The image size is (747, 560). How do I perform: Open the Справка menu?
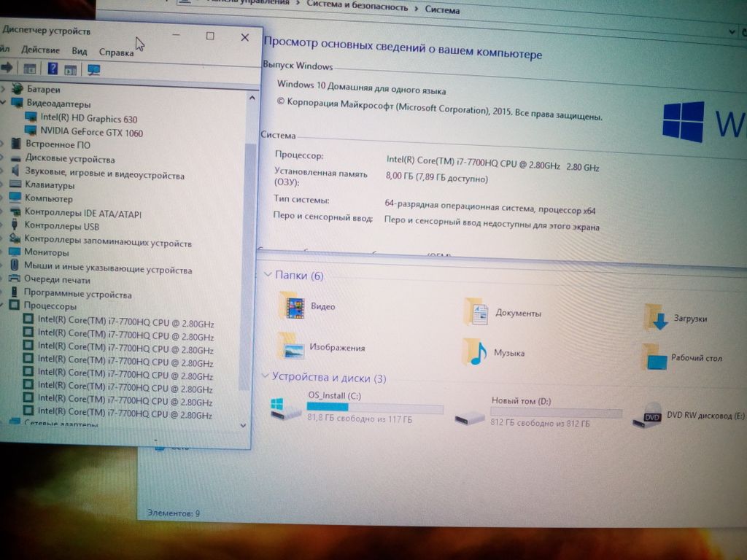click(x=116, y=52)
